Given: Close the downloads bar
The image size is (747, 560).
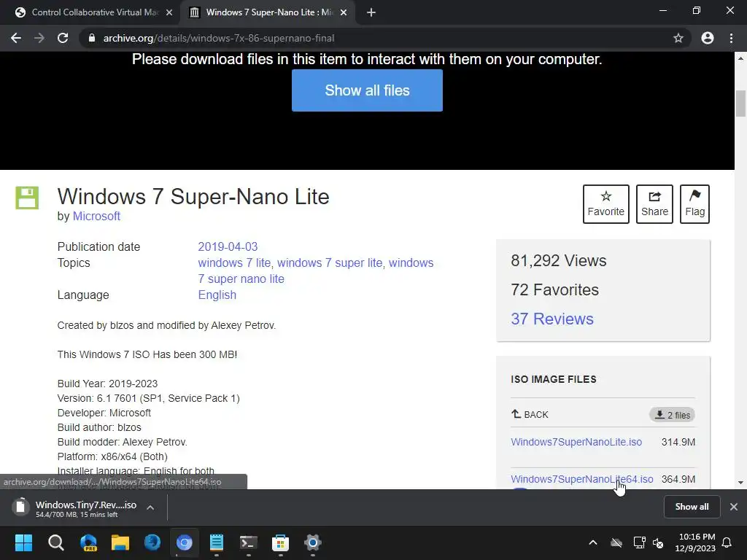Looking at the screenshot, I should pos(734,507).
